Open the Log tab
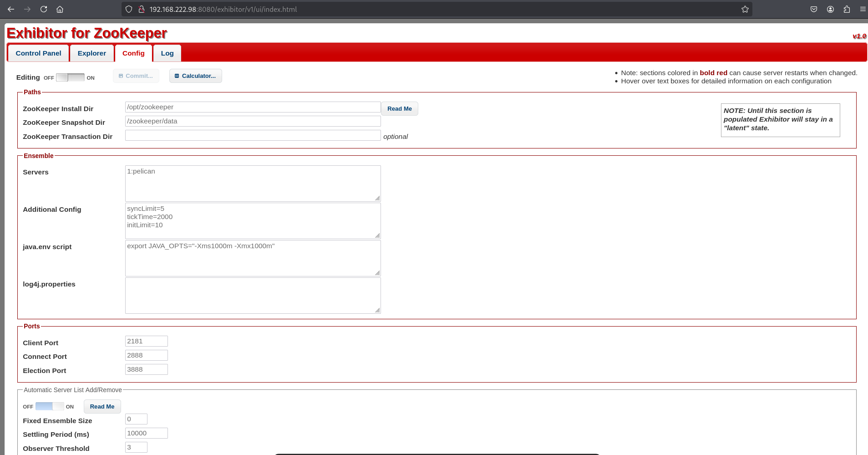 pyautogui.click(x=167, y=53)
